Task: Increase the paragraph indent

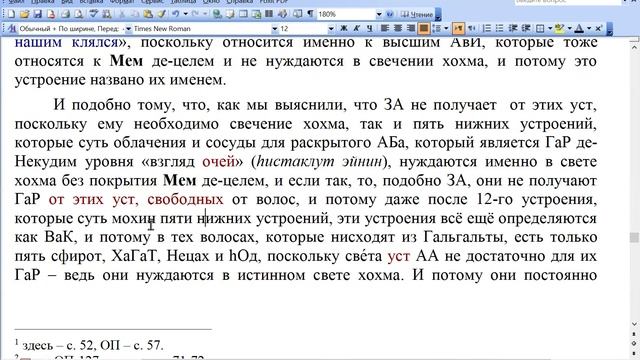Action: pyautogui.click(x=526, y=28)
